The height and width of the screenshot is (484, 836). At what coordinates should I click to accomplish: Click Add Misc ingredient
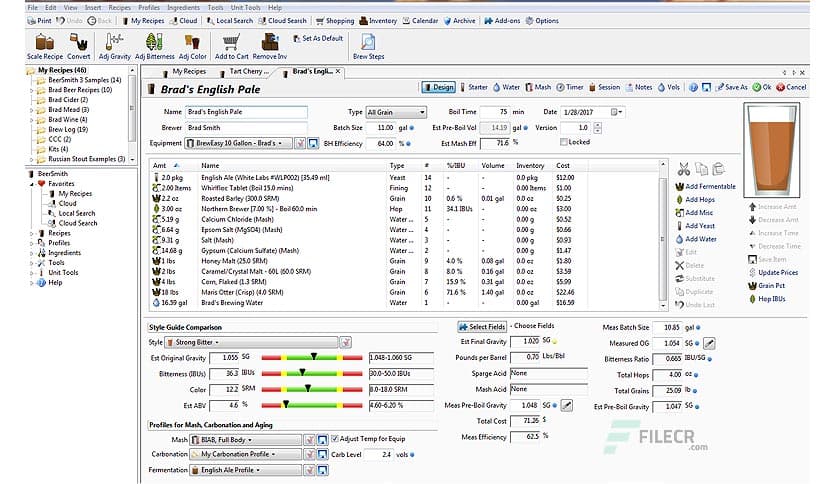coord(694,213)
